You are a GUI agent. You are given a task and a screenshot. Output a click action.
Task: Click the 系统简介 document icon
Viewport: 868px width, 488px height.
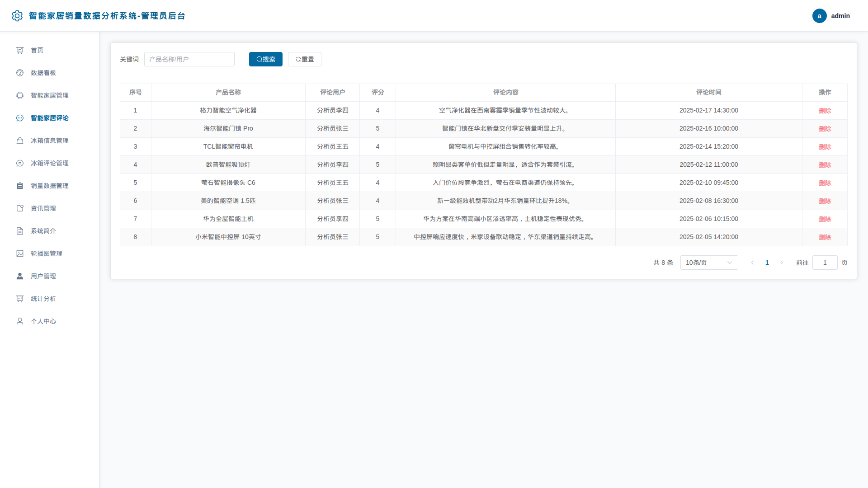click(x=20, y=231)
